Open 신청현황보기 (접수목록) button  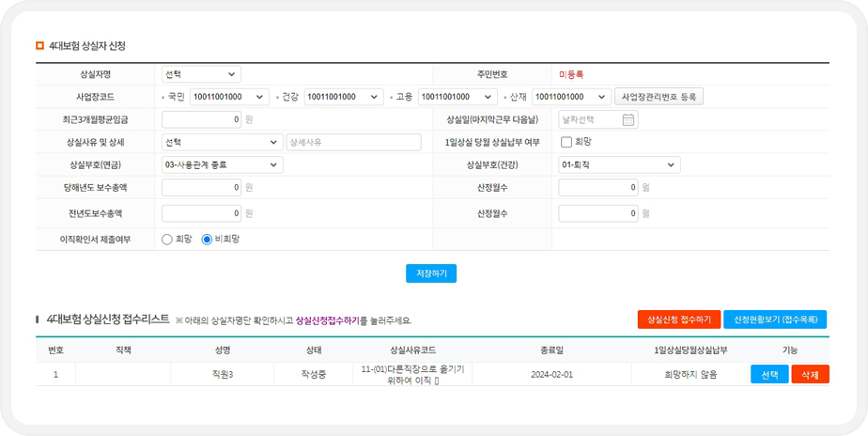(775, 319)
